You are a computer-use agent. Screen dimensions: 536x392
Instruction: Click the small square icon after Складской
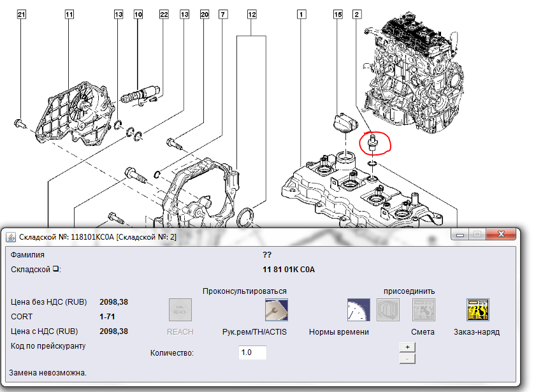[55, 269]
